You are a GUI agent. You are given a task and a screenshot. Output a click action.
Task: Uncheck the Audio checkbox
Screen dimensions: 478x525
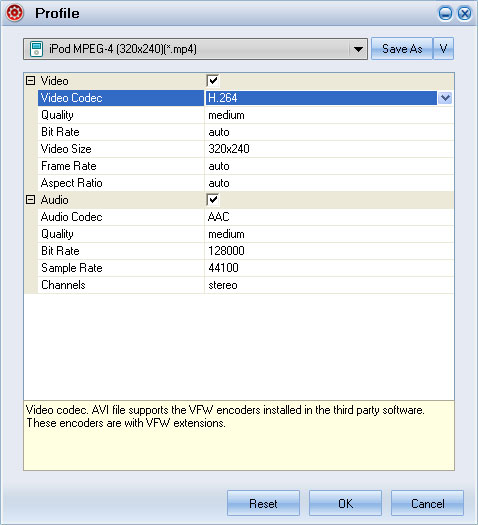[x=213, y=200]
